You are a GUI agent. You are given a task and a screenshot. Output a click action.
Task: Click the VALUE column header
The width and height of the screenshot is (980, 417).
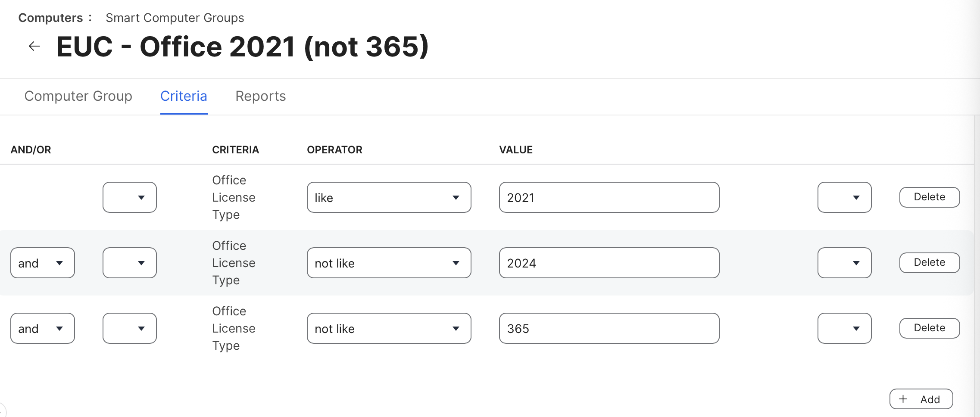click(x=516, y=150)
